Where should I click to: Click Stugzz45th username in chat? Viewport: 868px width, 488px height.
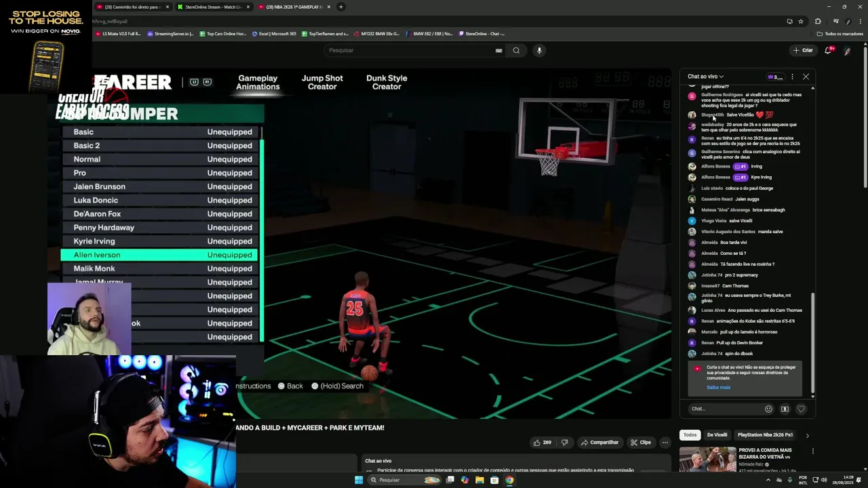pos(713,115)
